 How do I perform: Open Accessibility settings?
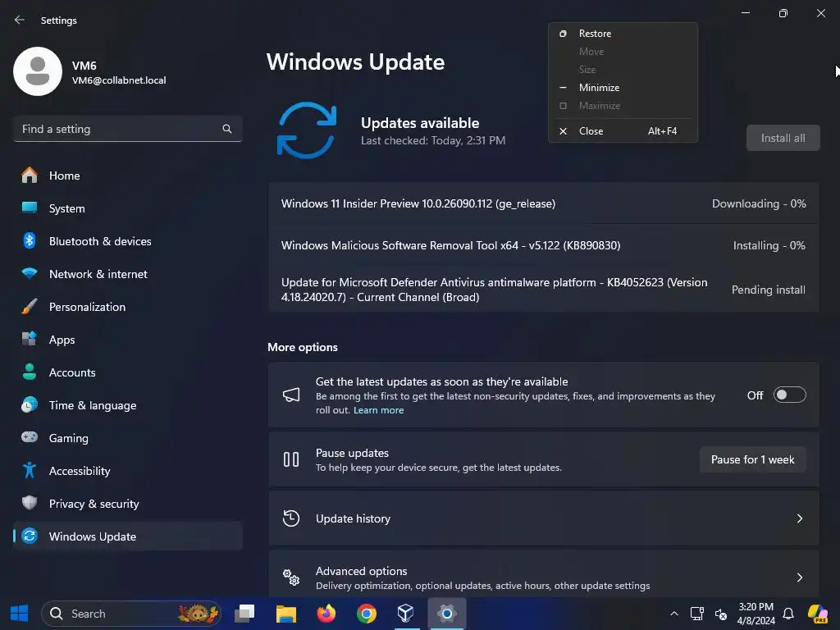pyautogui.click(x=127, y=471)
